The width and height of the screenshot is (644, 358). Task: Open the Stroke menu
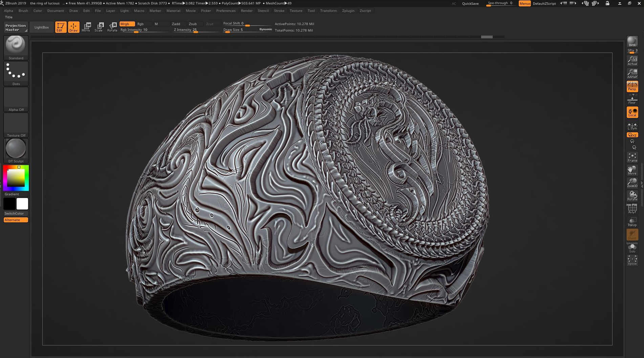click(x=279, y=11)
